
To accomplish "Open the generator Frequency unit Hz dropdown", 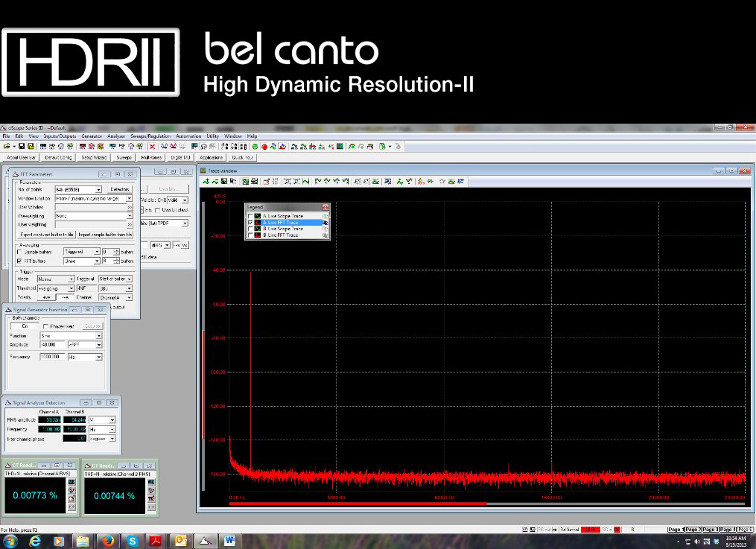I will tap(99, 357).
